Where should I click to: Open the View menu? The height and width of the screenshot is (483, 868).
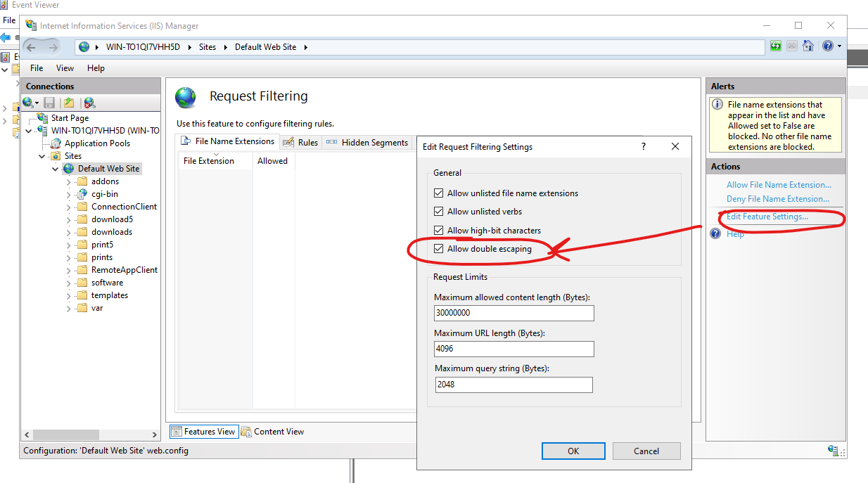tap(65, 68)
